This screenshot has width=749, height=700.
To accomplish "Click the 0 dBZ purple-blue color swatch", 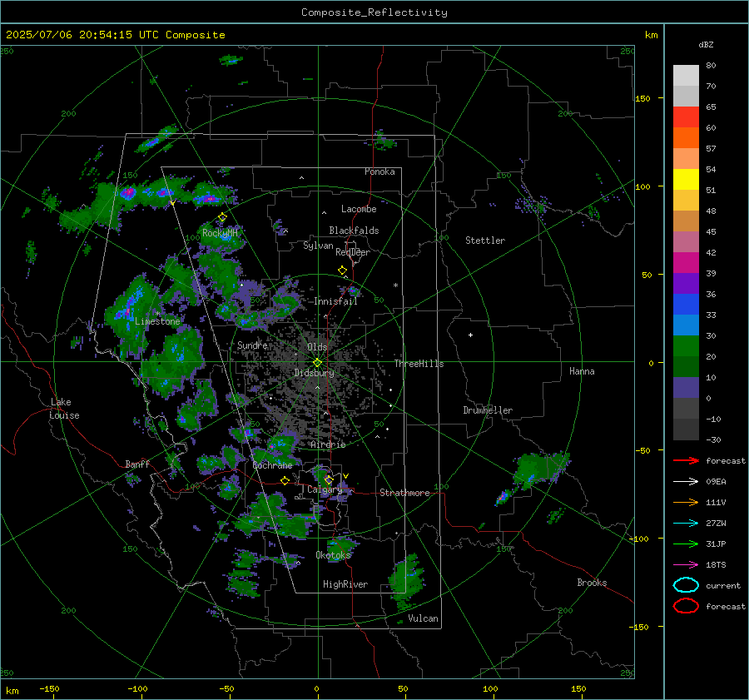I will click(x=686, y=387).
